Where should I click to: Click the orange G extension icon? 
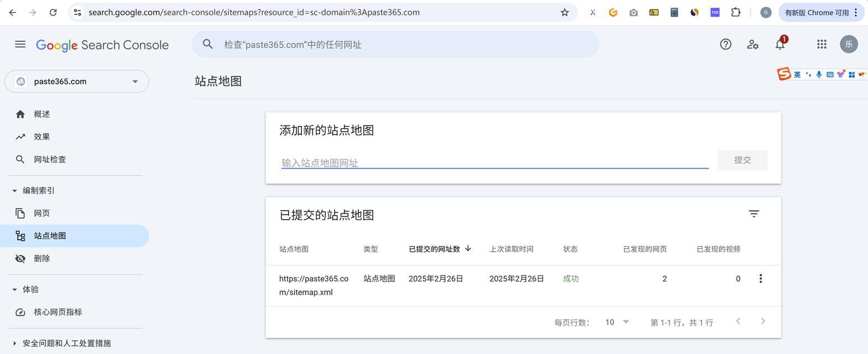(x=613, y=12)
